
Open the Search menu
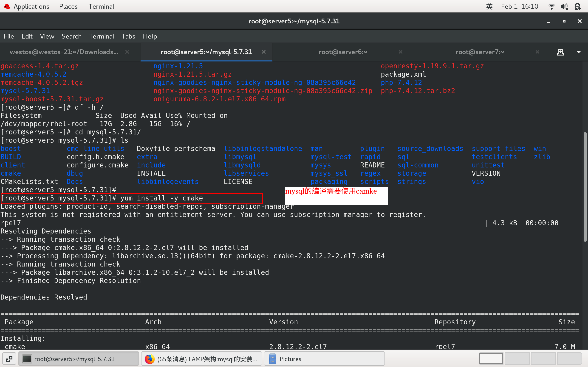71,36
